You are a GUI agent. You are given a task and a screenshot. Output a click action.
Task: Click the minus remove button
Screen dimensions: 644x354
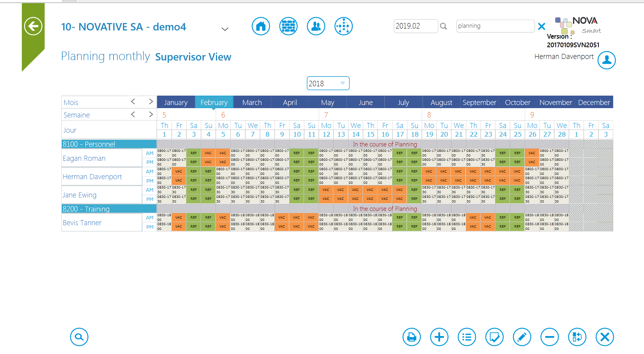coord(550,337)
